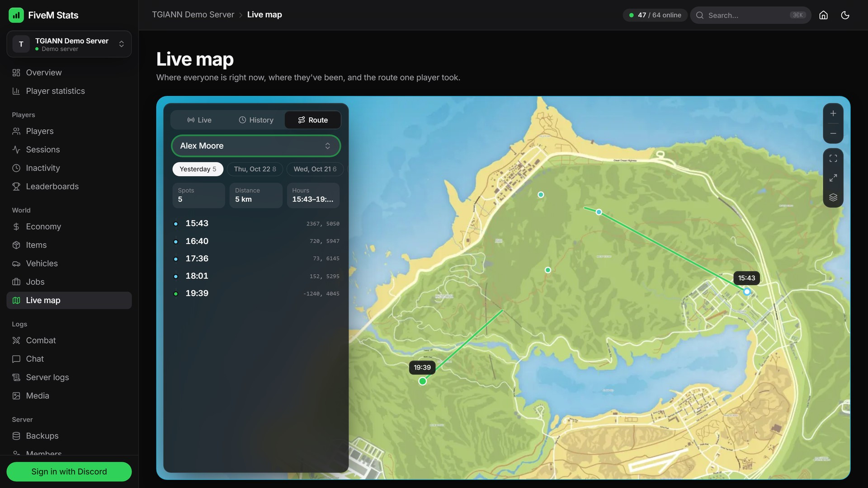Open the Inactivity page
Viewport: 868px width, 488px height.
click(69, 168)
